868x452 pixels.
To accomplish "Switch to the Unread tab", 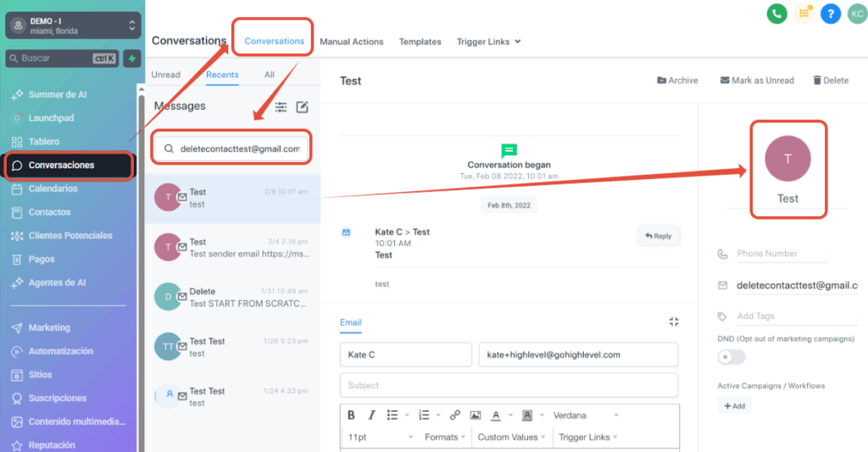I will tap(165, 75).
